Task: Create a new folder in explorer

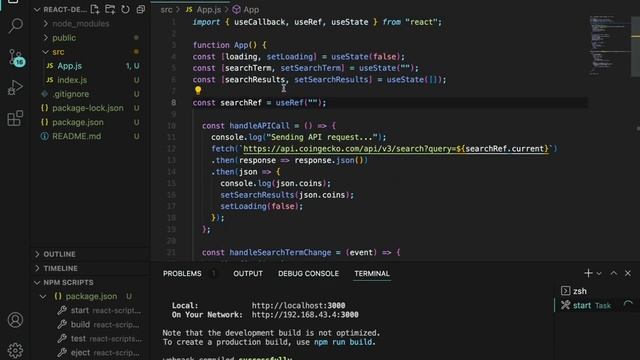Action: [x=110, y=9]
